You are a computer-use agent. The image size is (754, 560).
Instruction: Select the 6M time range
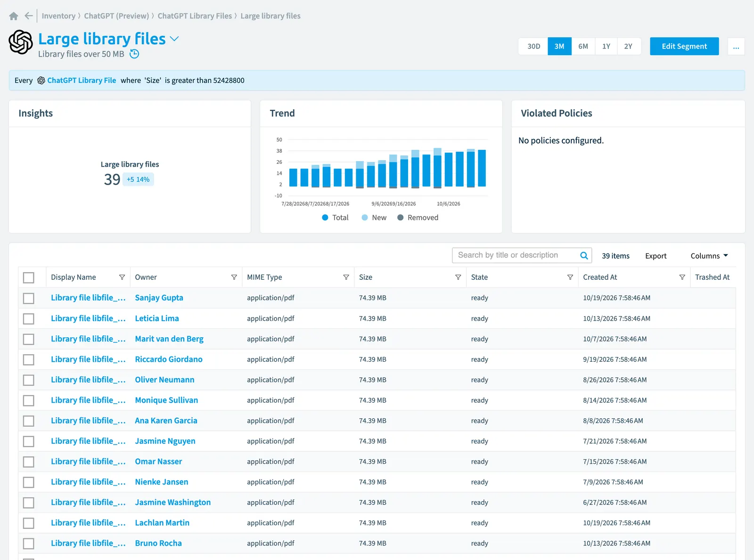583,46
